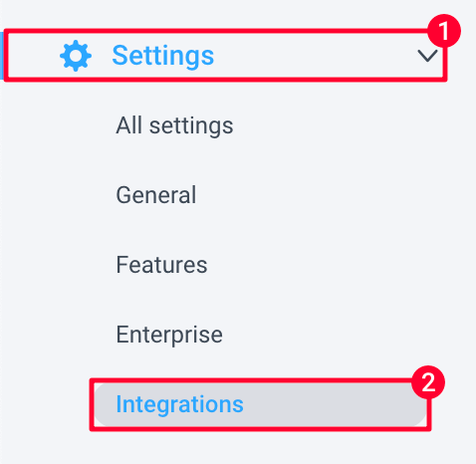This screenshot has width=476, height=464.
Task: Choose Features from the Settings list
Action: [x=161, y=265]
